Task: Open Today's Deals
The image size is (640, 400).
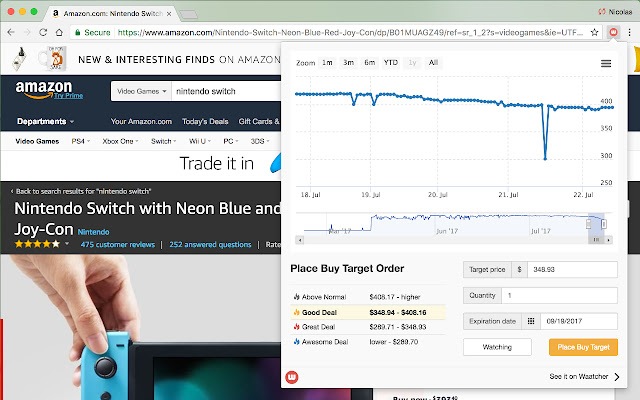Action: [205, 121]
